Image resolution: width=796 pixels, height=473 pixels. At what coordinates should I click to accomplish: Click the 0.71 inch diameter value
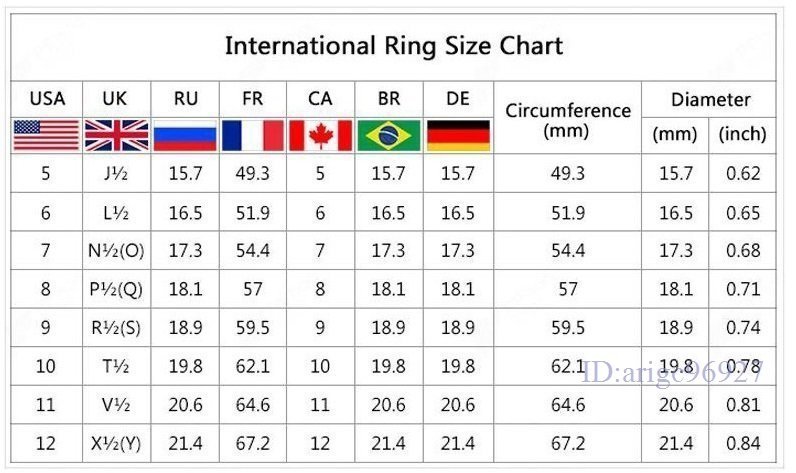pyautogui.click(x=743, y=290)
